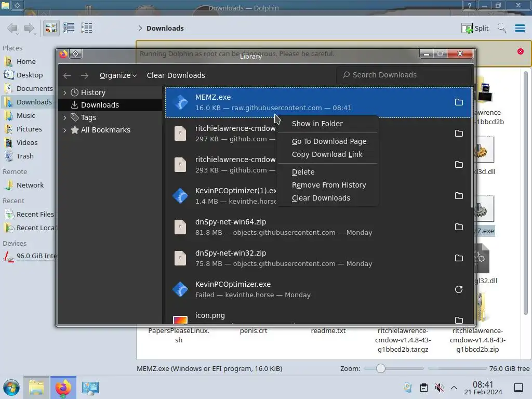Go forward in the Library window

point(85,75)
